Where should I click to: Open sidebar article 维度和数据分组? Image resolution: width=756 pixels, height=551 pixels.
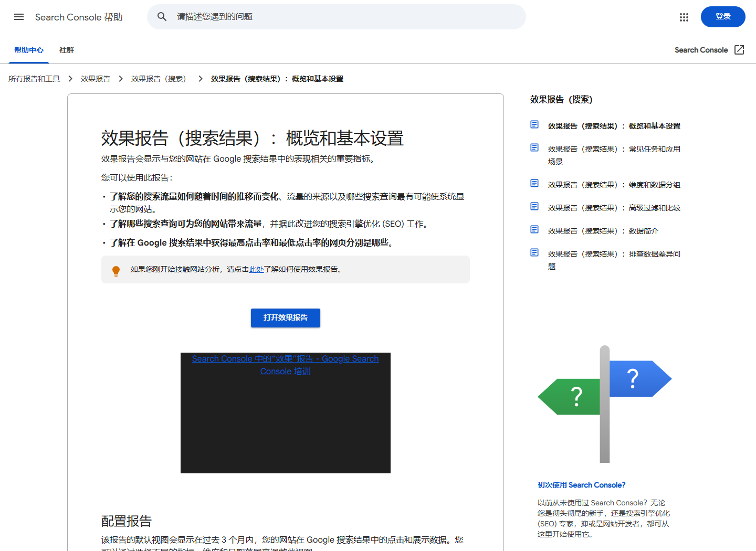tap(614, 185)
